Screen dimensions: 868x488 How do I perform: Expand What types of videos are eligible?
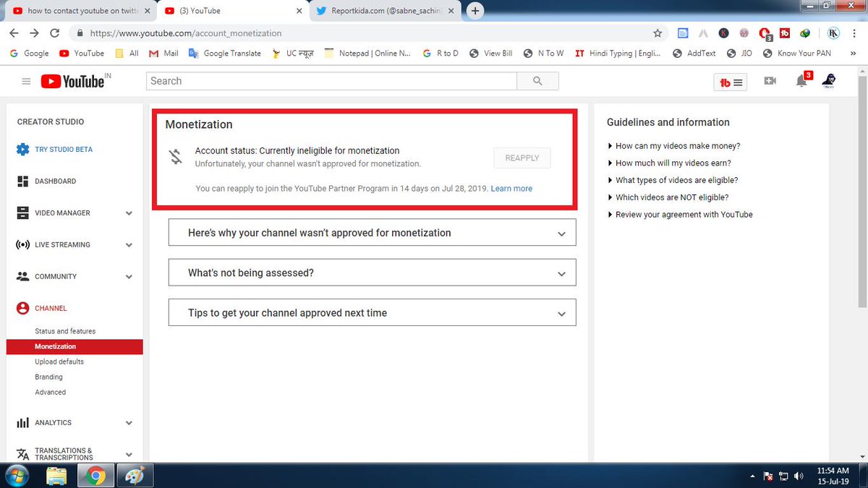tap(673, 180)
